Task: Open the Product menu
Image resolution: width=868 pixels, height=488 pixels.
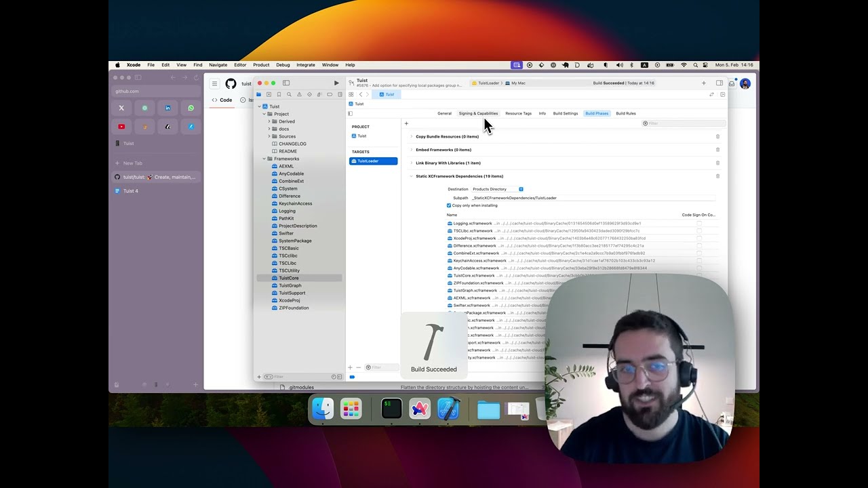Action: click(x=261, y=65)
